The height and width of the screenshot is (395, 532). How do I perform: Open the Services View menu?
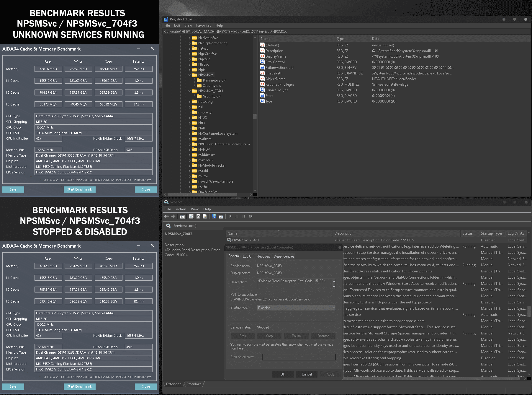pos(195,209)
